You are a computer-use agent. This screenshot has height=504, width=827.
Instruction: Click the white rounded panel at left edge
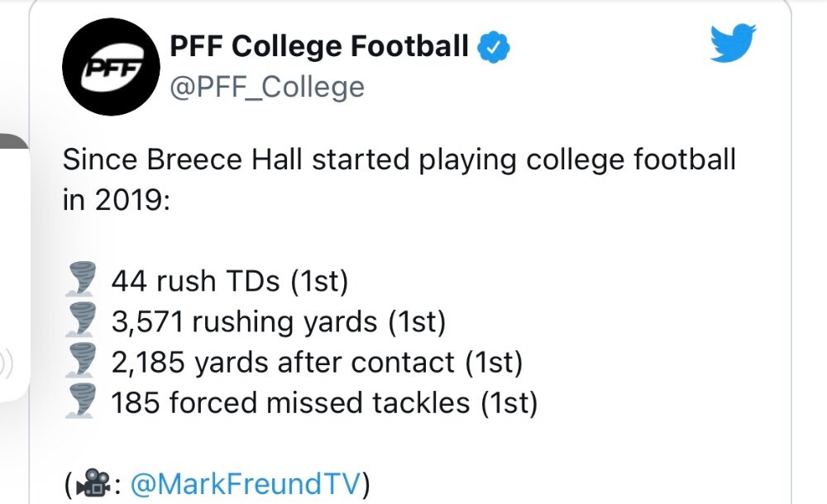click(15, 274)
